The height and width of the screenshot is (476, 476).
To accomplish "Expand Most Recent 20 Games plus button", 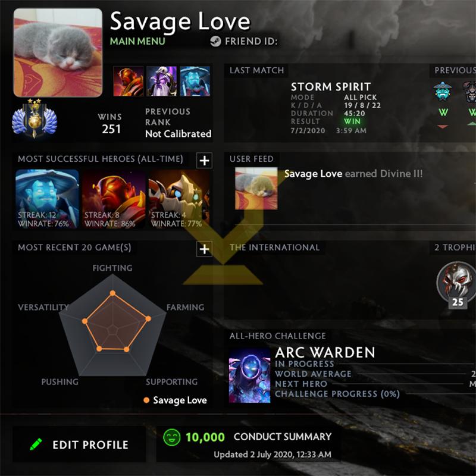I will (204, 249).
